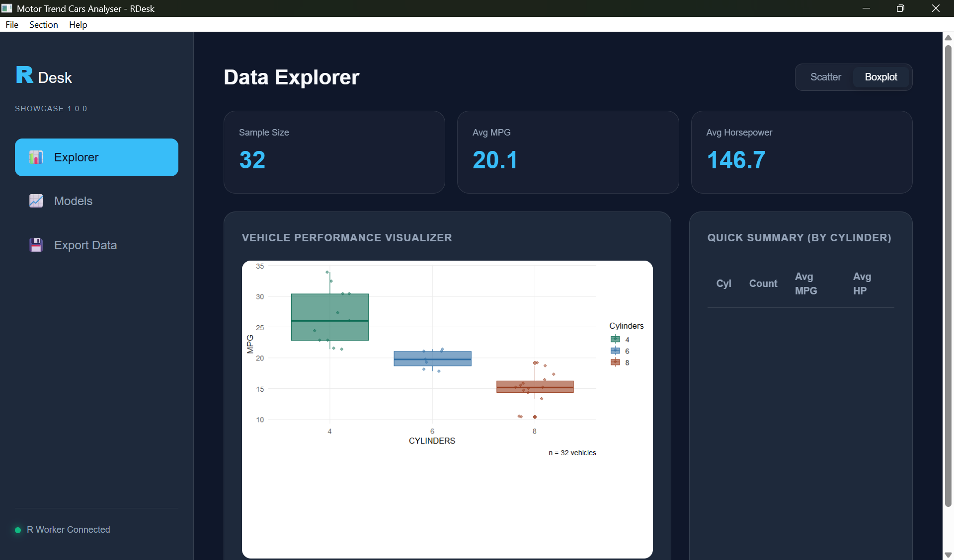This screenshot has width=954, height=560.
Task: Navigate to the Models section
Action: coord(74,201)
